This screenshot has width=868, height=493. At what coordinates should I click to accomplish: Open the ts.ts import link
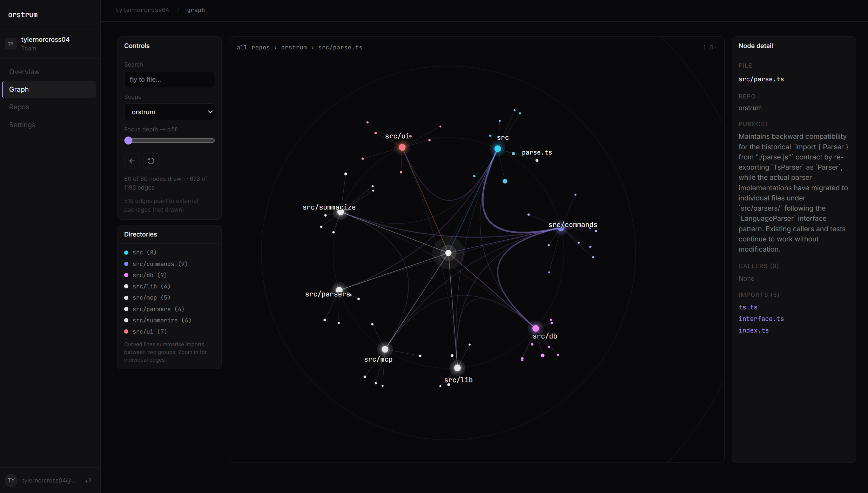[x=748, y=307]
